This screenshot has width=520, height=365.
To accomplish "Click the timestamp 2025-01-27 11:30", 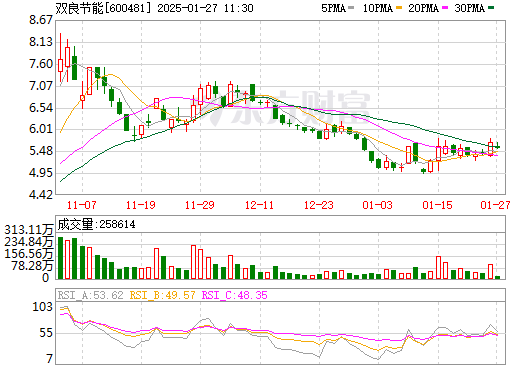I will pyautogui.click(x=205, y=8).
